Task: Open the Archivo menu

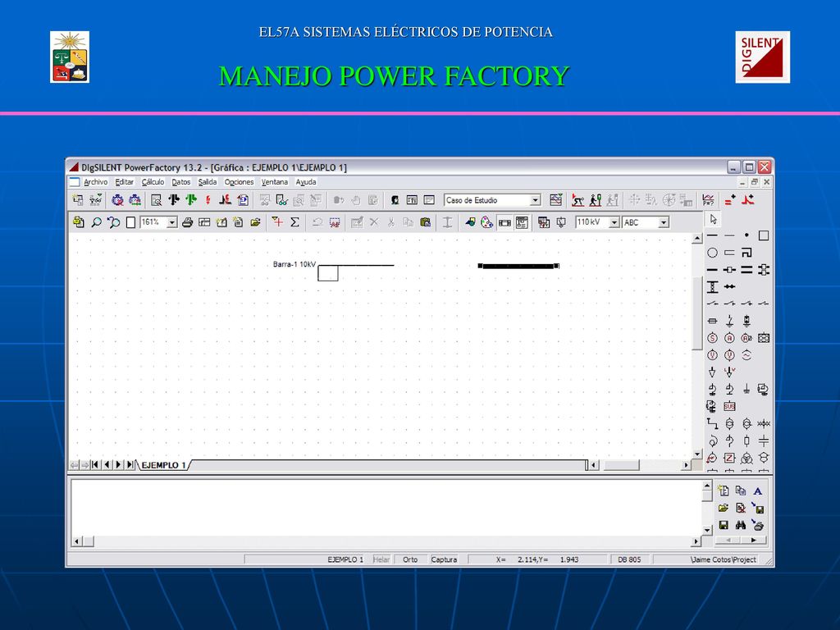Action: coord(95,182)
